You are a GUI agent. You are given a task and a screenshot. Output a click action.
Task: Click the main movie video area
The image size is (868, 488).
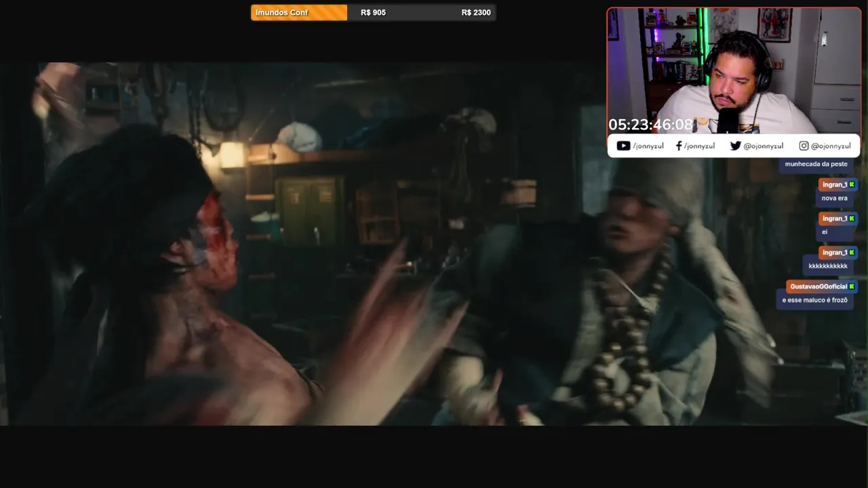tap(434, 244)
